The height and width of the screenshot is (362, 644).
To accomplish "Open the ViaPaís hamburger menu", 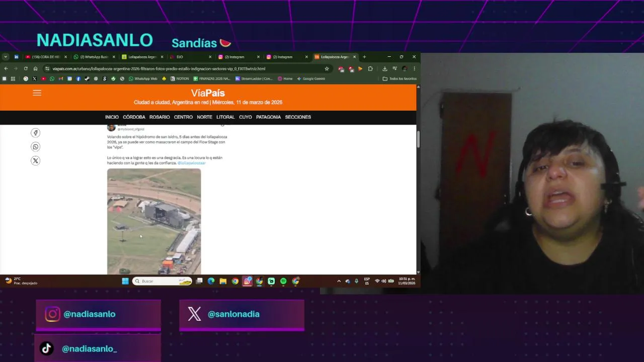I will 37,93.
